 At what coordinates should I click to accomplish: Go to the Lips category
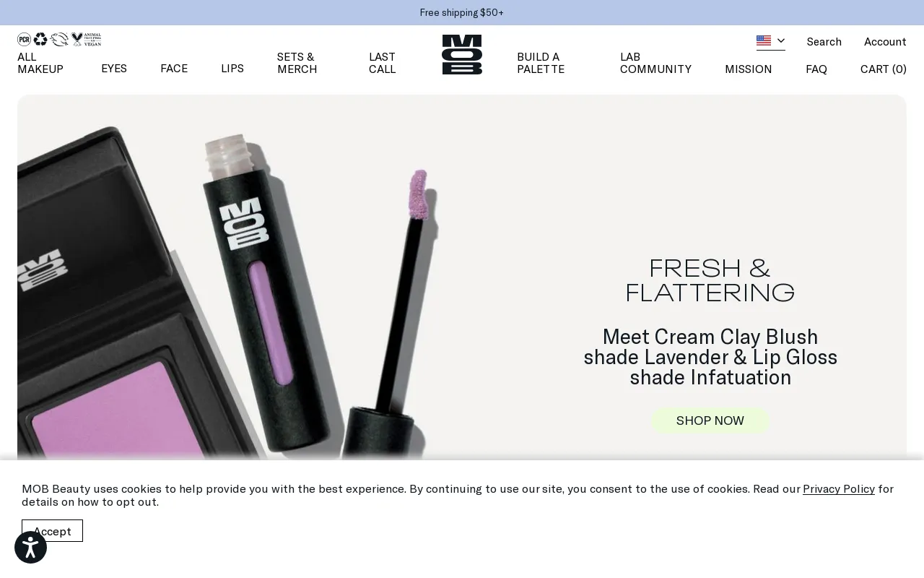pyautogui.click(x=232, y=69)
